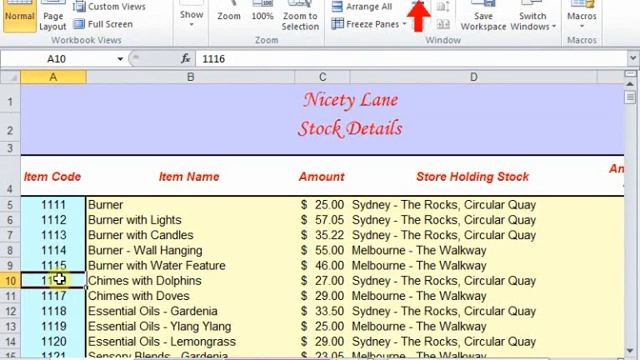
Task: Click the Synchronous Scrolling icon
Action: click(443, 7)
